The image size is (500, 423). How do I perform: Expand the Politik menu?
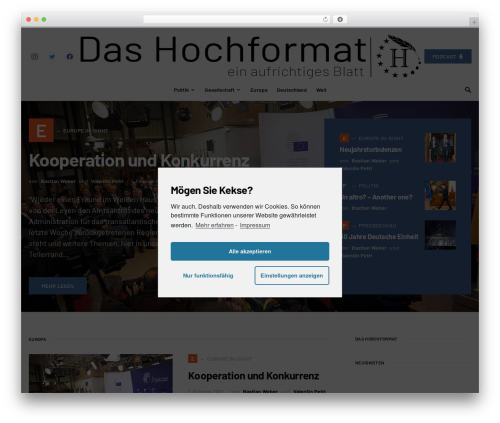pos(184,90)
